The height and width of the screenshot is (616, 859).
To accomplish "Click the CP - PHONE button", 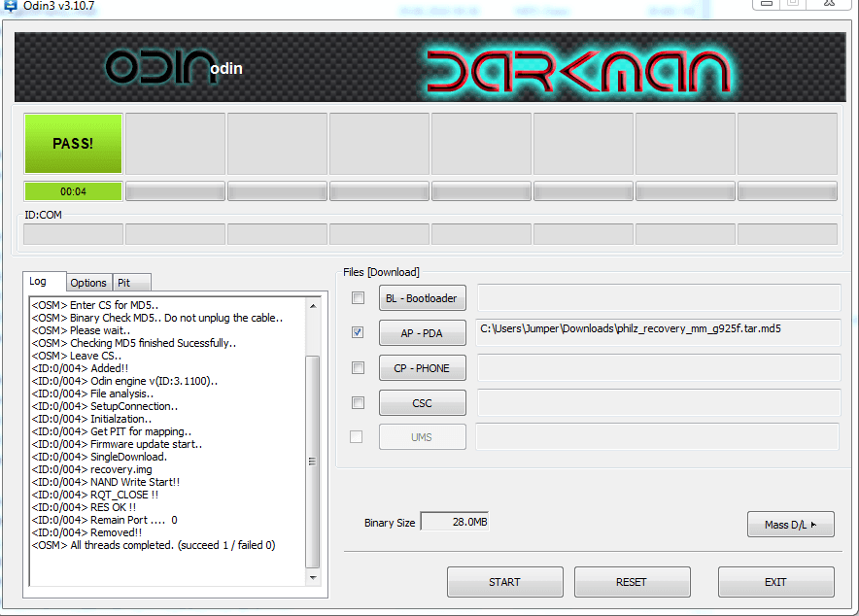I will click(x=423, y=368).
